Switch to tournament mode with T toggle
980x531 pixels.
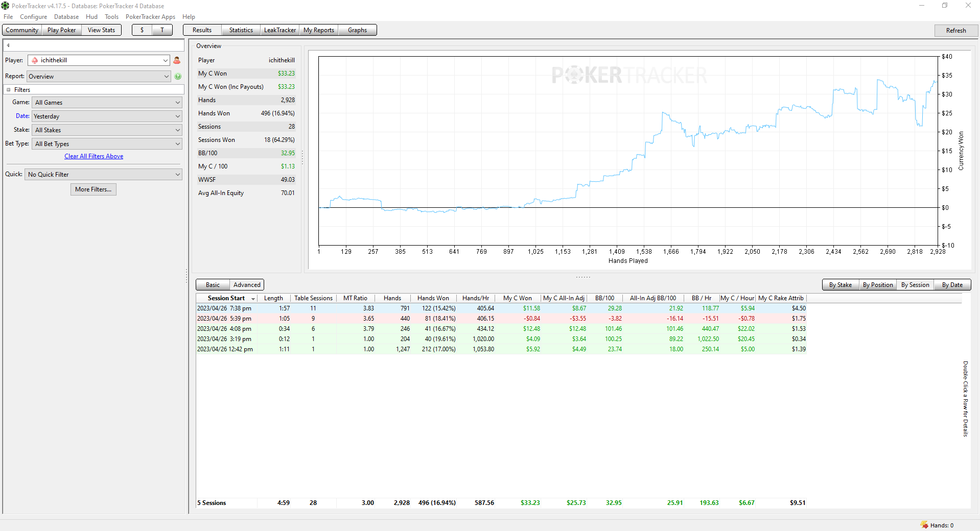coord(162,30)
